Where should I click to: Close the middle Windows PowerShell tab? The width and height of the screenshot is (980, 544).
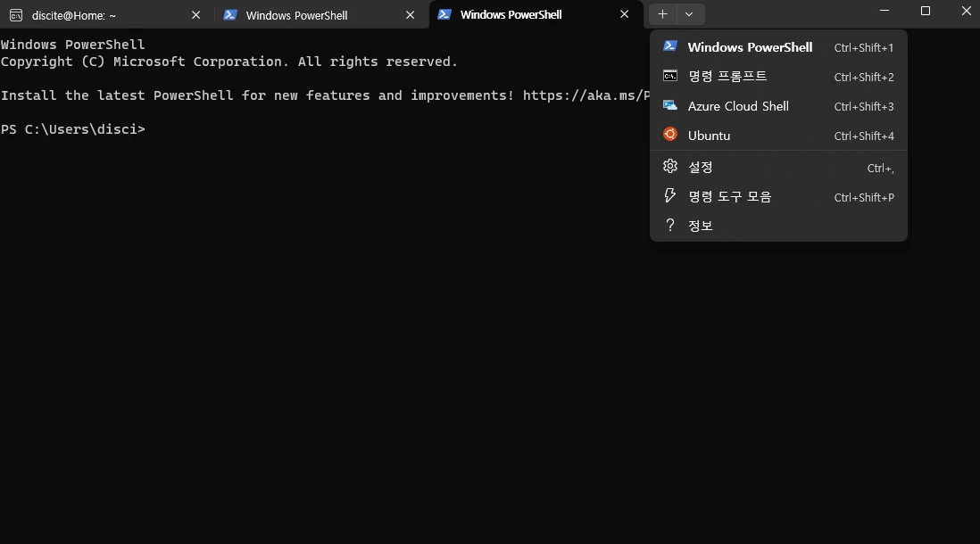[410, 15]
